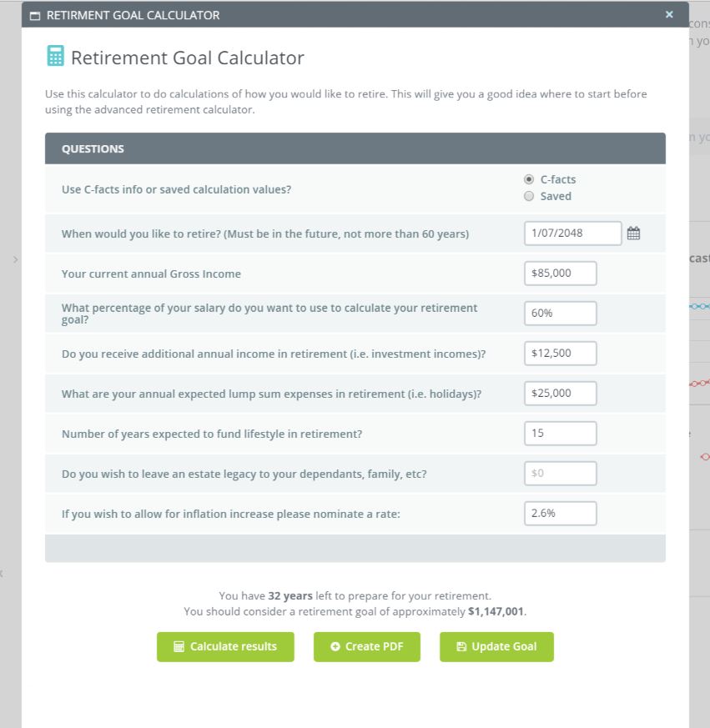
Task: Edit the inflation rate field showing 2.6%
Action: (561, 513)
